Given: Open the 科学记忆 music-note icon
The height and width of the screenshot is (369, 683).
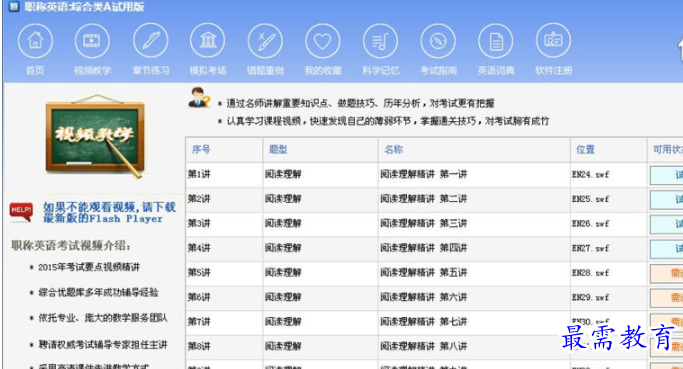Looking at the screenshot, I should (x=380, y=41).
